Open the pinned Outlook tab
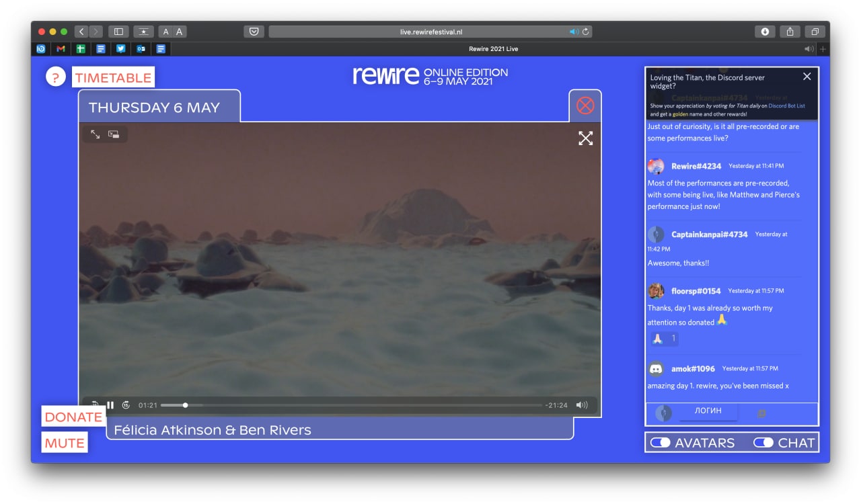The height and width of the screenshot is (504, 861). (141, 49)
